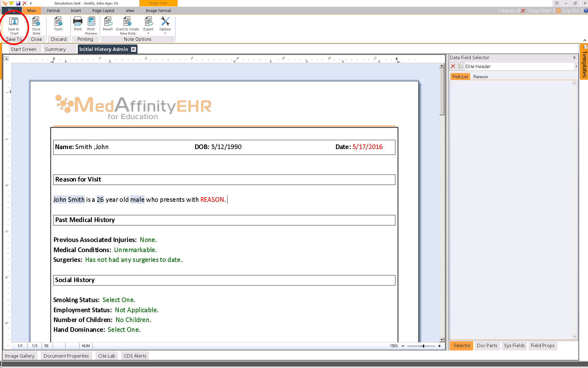Image resolution: width=588 pixels, height=368 pixels.
Task: Open the Elite Header combo box dropdown
Action: click(576, 66)
